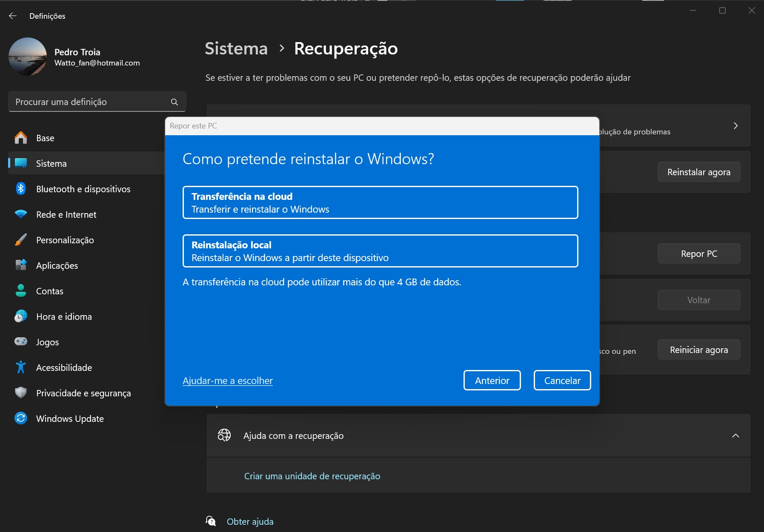This screenshot has height=532, width=764.
Task: Open the Ajudar-me a escolher link
Action: click(228, 381)
